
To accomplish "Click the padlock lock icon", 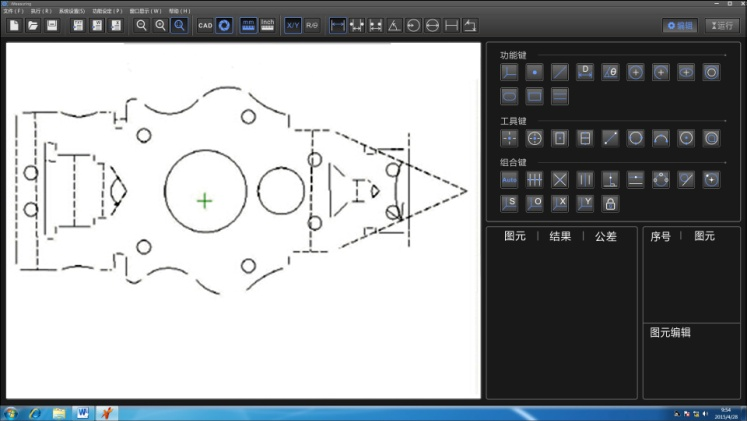I will pos(610,203).
